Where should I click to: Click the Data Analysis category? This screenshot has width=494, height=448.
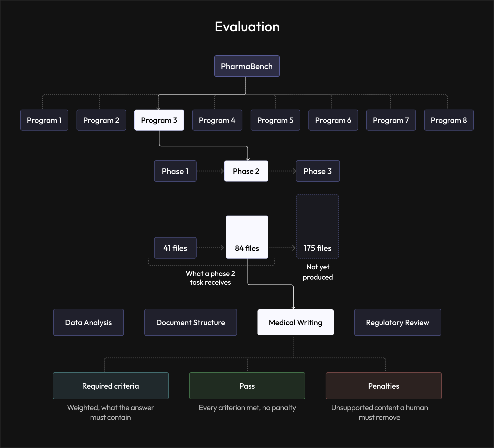click(x=89, y=322)
